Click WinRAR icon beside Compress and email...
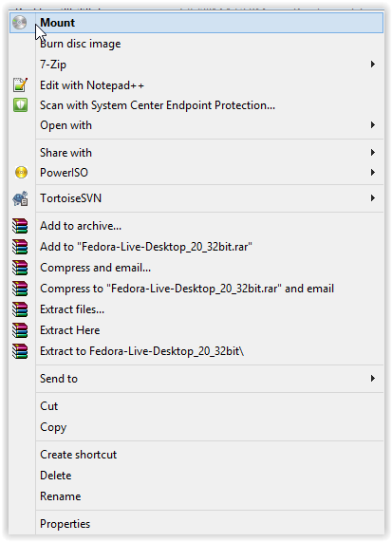 point(20,268)
